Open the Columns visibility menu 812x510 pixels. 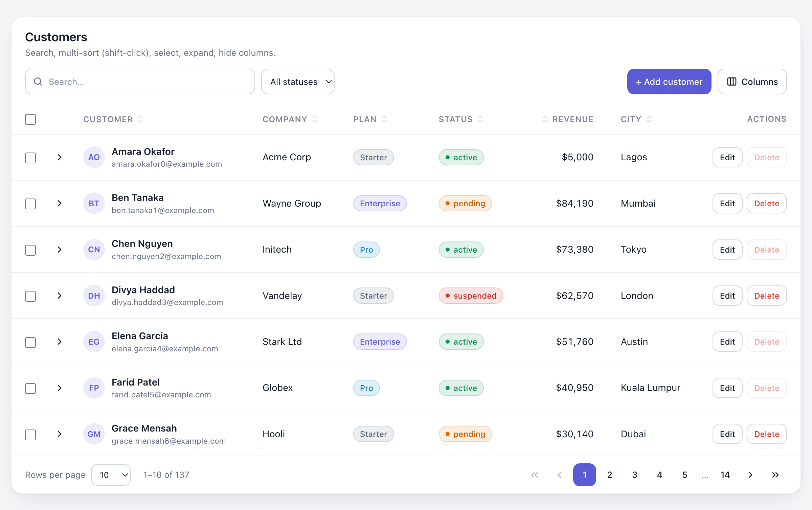tap(752, 82)
